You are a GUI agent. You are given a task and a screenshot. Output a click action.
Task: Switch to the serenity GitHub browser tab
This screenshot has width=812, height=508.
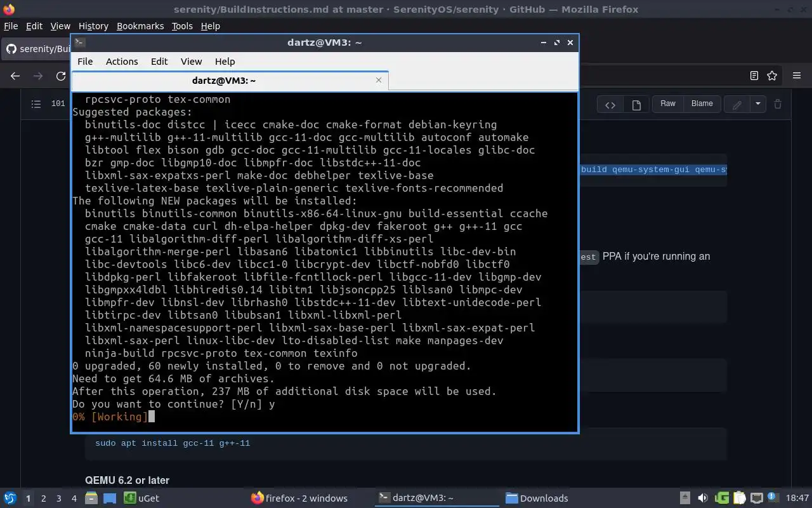[x=37, y=49]
